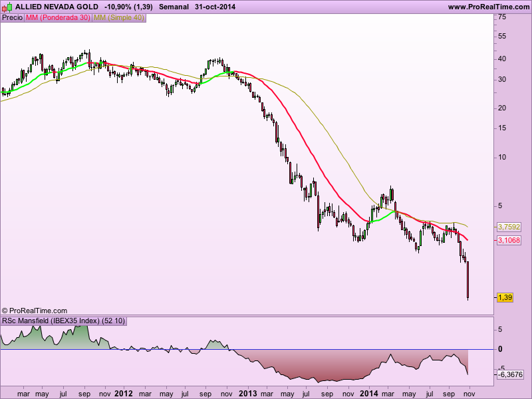Open the MM (Simple 40) indicator settings
This screenshot has height=399, width=532.
coord(119,18)
